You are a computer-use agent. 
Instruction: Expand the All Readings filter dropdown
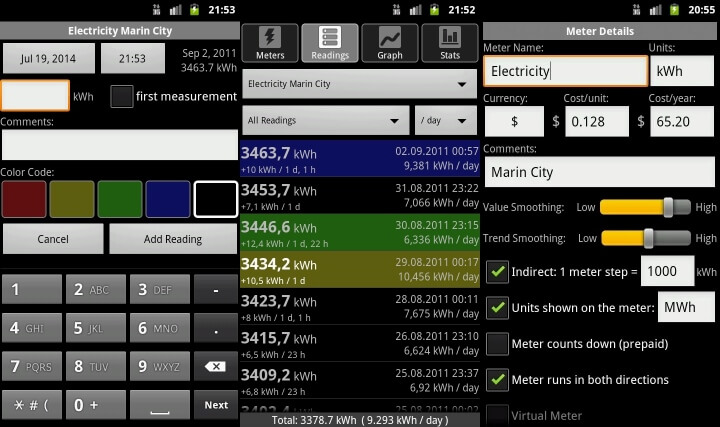pyautogui.click(x=326, y=120)
